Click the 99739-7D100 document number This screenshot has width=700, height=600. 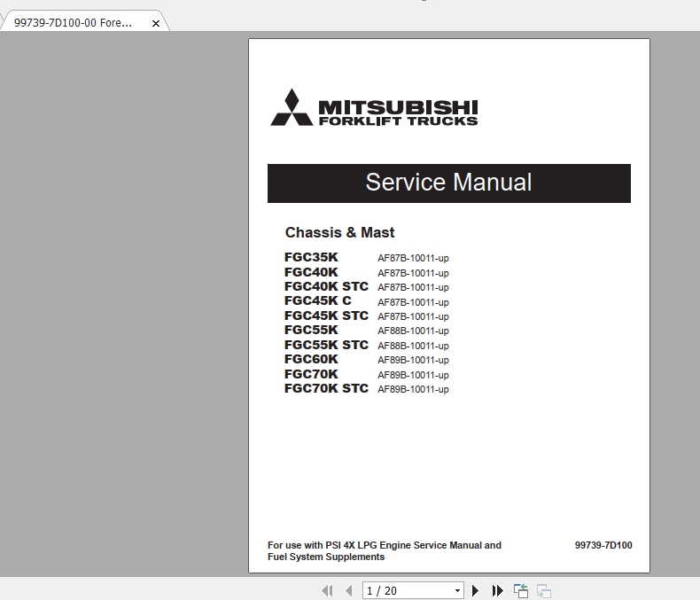[x=603, y=545]
